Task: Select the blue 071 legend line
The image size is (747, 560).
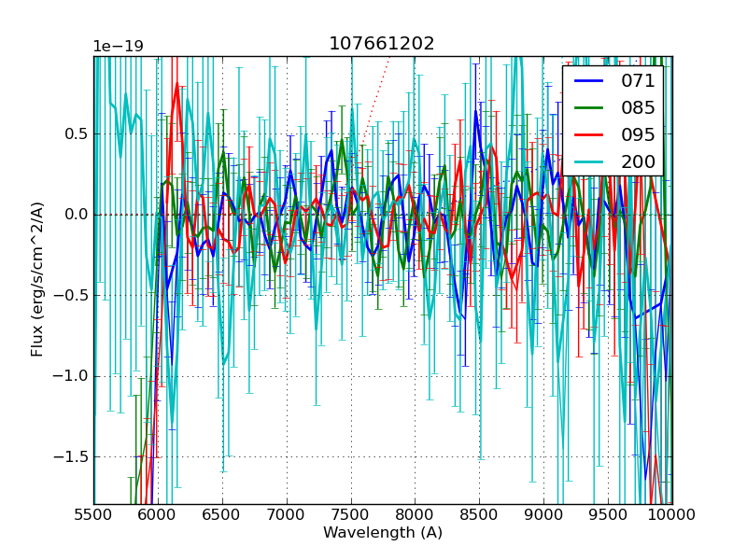Action: coord(588,81)
